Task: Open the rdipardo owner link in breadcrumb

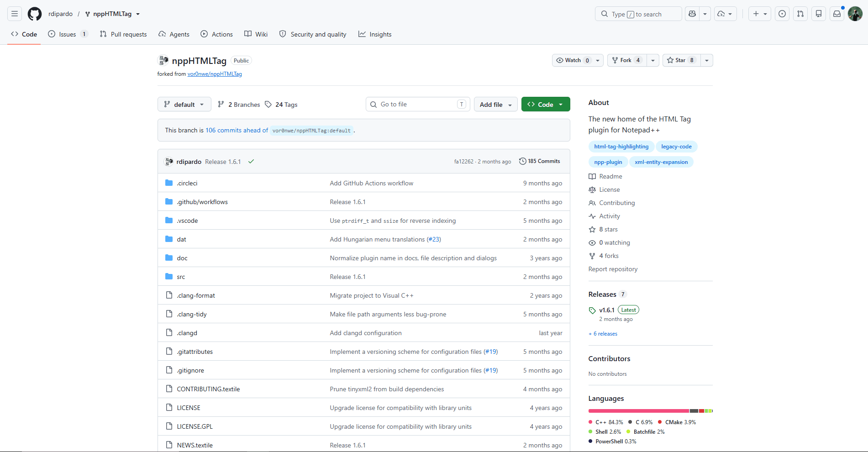Action: 61,14
